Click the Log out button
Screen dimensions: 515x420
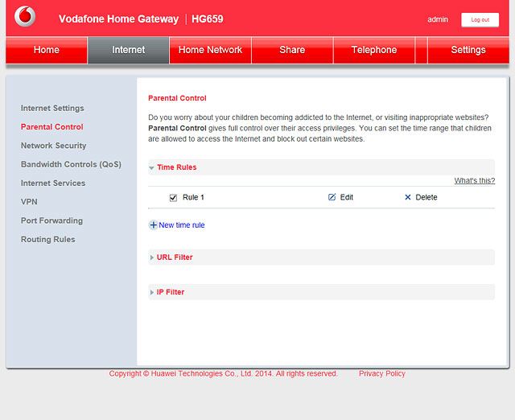pyautogui.click(x=480, y=19)
